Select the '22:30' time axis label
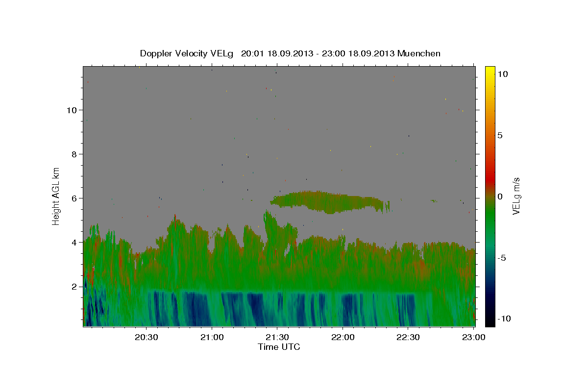The height and width of the screenshot is (392, 588). 408,338
